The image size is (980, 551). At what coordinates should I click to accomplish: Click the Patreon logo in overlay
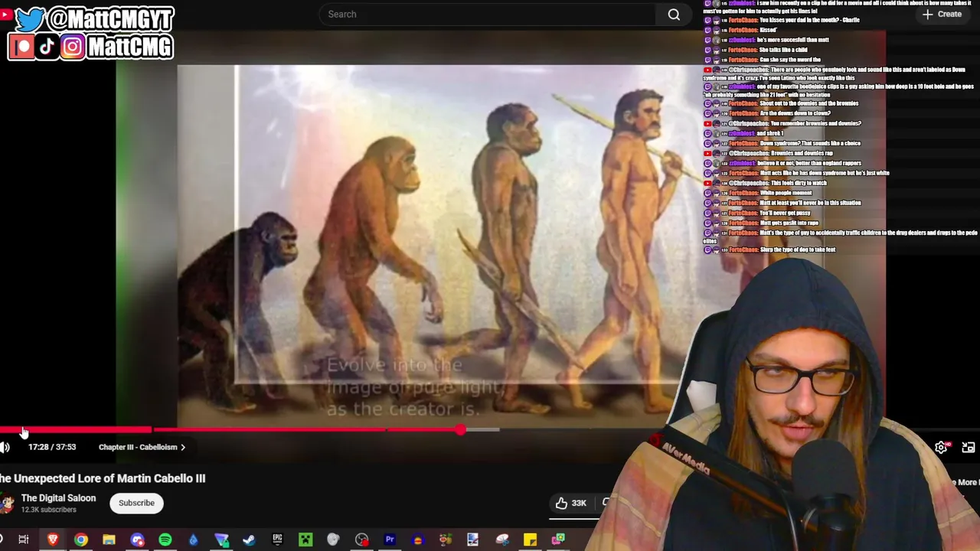click(22, 47)
